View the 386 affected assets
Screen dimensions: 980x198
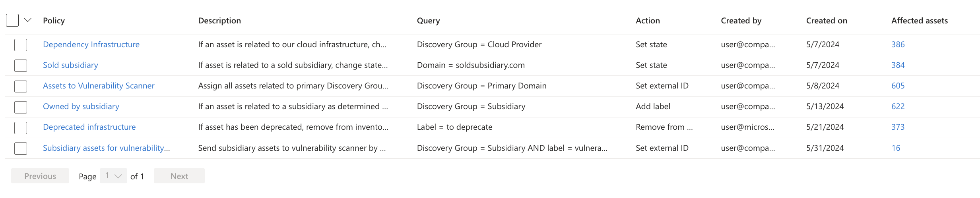coord(898,44)
